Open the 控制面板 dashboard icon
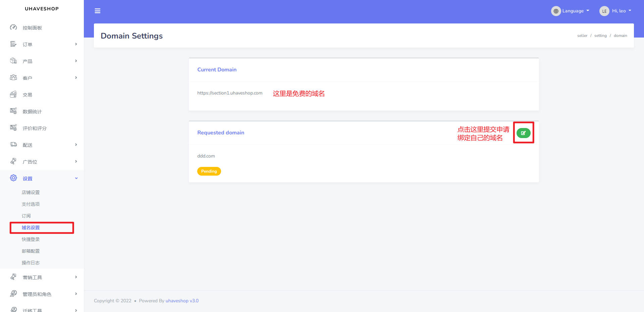644x312 pixels. click(x=13, y=27)
